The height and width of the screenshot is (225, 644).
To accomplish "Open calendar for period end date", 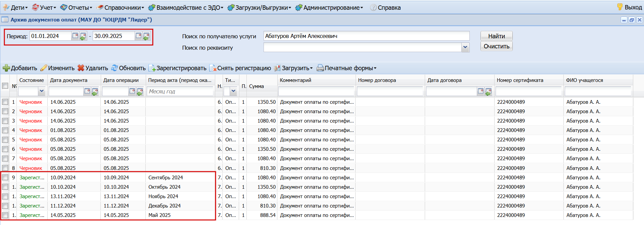I will pyautogui.click(x=138, y=36).
